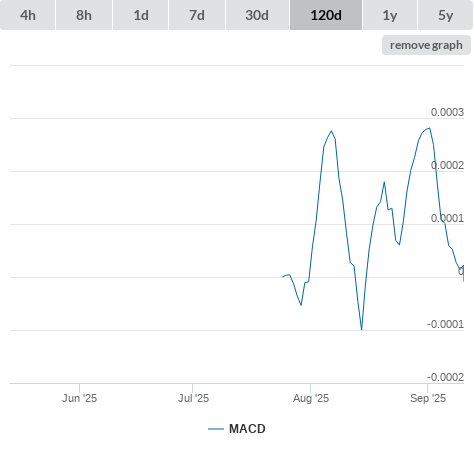Click the Aug '25 axis label

pyautogui.click(x=311, y=398)
